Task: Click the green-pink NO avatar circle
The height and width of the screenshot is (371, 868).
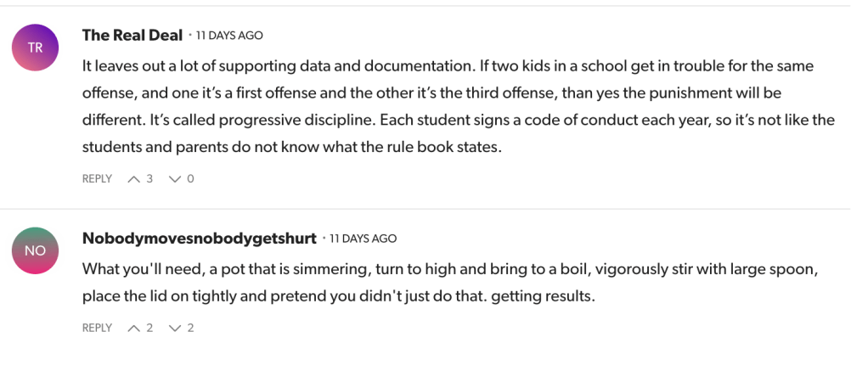Action: [35, 250]
